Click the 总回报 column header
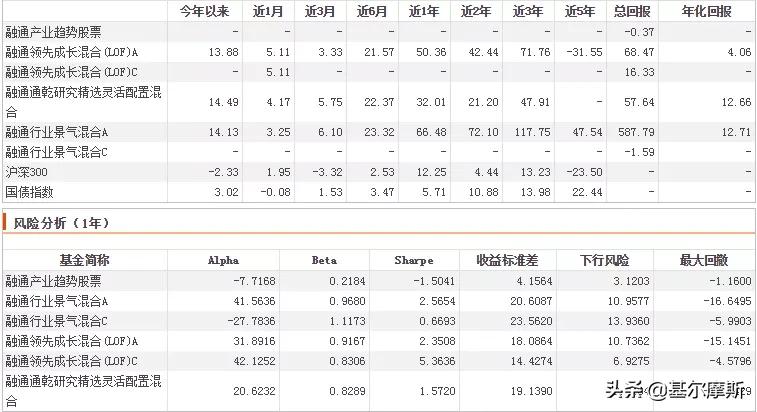757x412 pixels. coord(632,11)
